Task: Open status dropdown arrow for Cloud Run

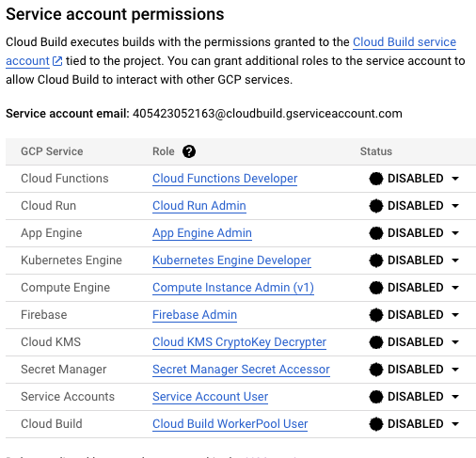Action: [x=455, y=206]
